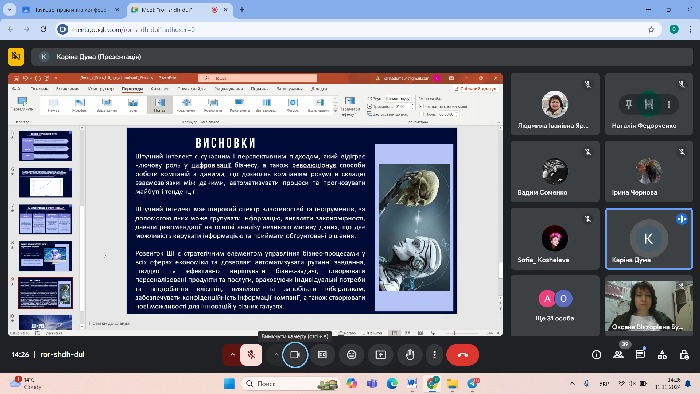This screenshot has width=700, height=394.
Task: Show the participants people panel
Action: pos(618,355)
